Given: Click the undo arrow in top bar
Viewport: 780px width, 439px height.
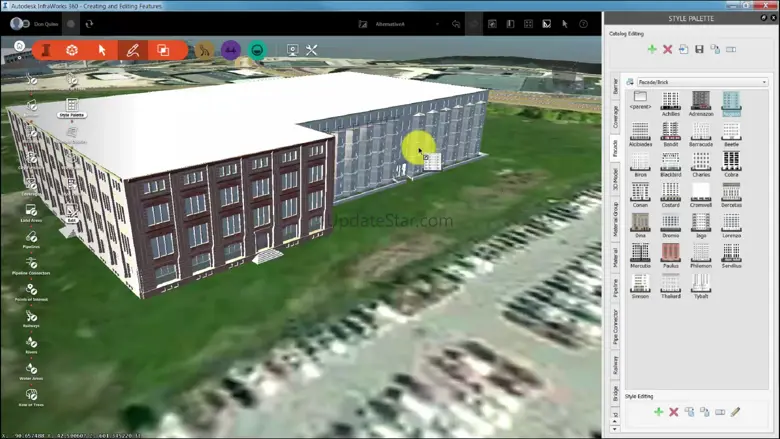Looking at the screenshot, I should tap(456, 24).
